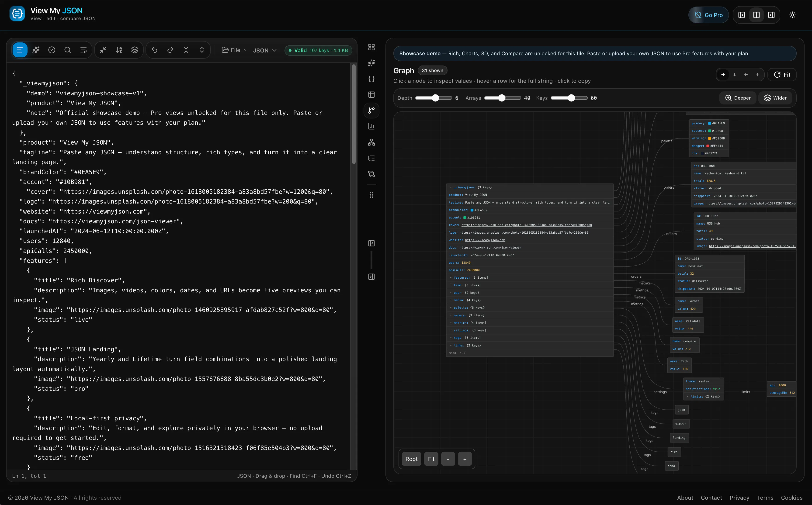Click the validate checkmark circle icon
This screenshot has height=505, width=812.
click(52, 50)
